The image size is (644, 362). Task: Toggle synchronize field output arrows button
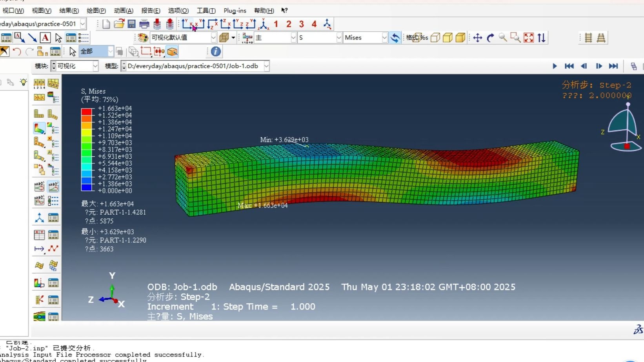tap(395, 38)
